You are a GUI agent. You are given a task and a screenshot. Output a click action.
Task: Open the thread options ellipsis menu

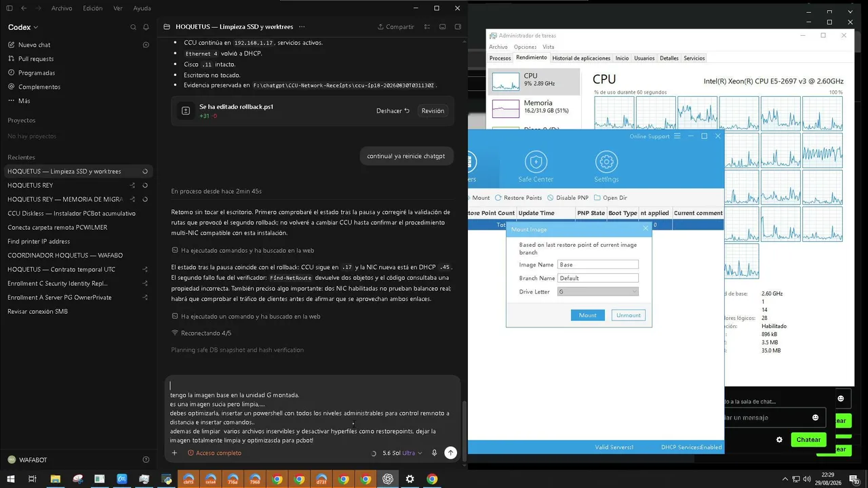click(x=303, y=27)
